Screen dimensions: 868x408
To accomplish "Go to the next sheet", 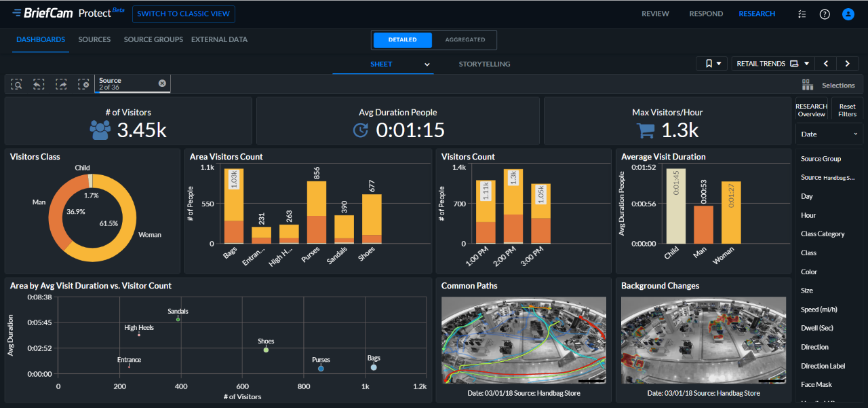I will point(848,64).
